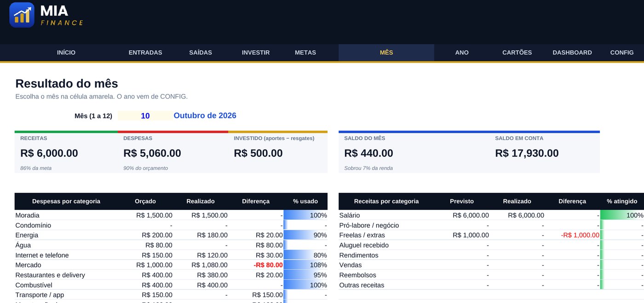Screen dimensions: 644x303
Task: Select the DESPESAS value R$ 5,060.00
Action: point(152,153)
